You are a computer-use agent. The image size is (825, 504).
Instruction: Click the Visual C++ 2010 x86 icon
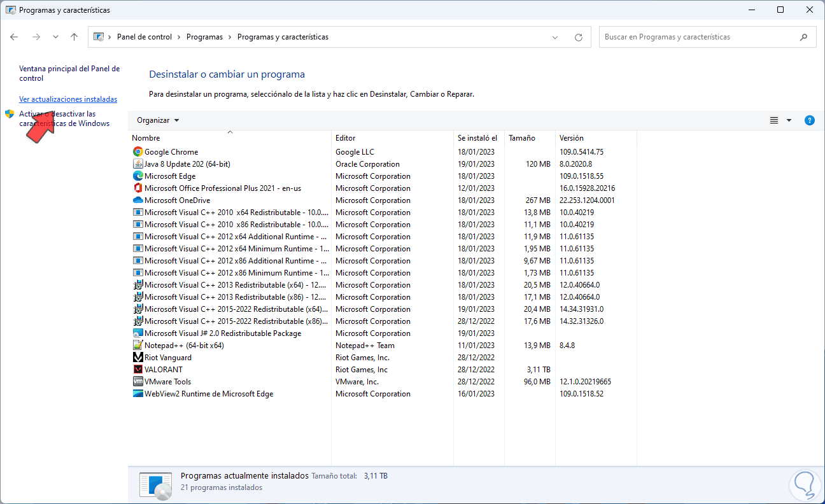(138, 225)
